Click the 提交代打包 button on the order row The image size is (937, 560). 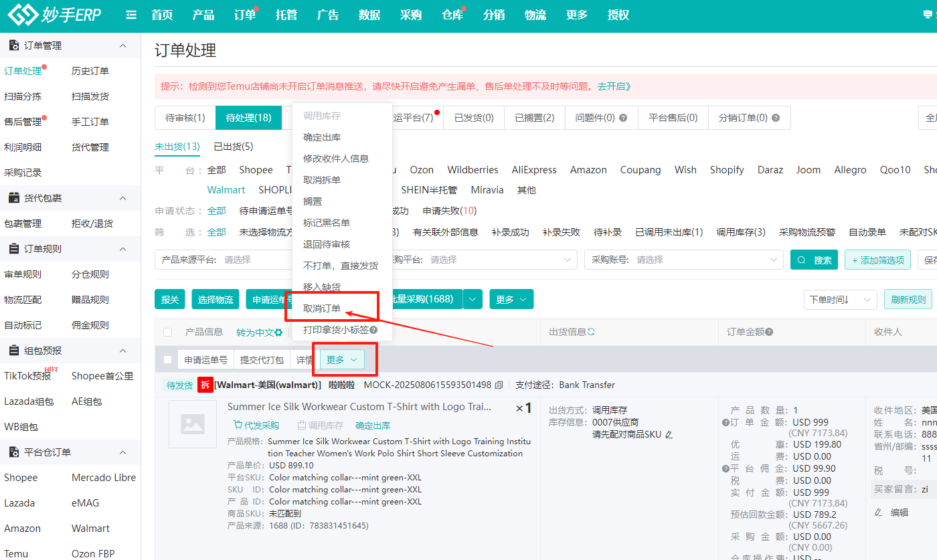pyautogui.click(x=263, y=360)
